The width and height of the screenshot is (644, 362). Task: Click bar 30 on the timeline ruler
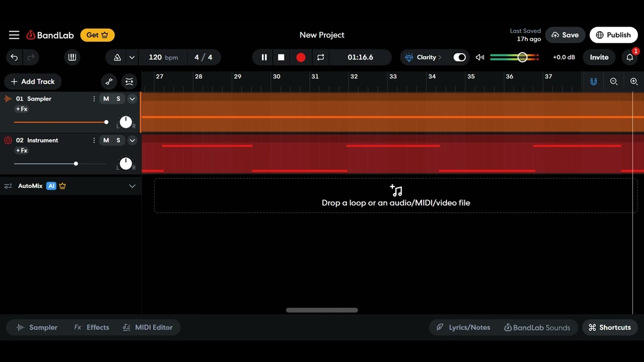(x=277, y=77)
